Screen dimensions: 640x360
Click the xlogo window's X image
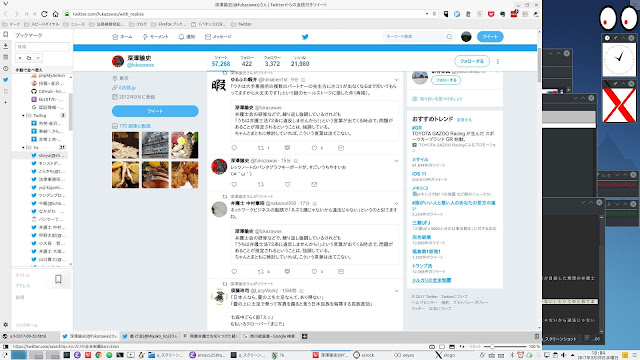point(619,106)
